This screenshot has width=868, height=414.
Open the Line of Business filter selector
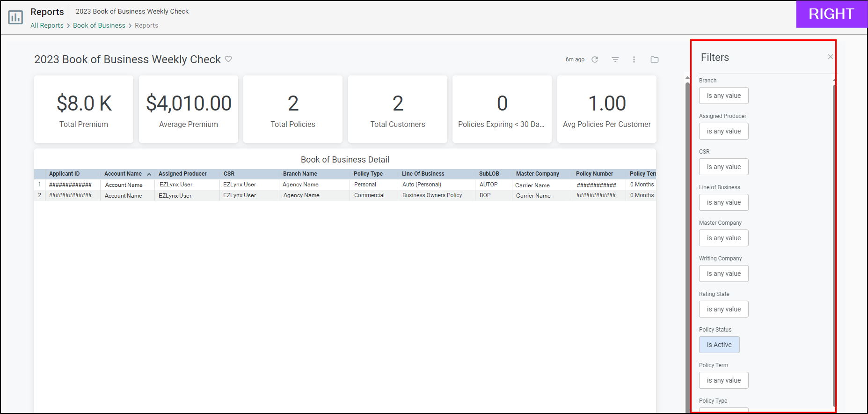[723, 202]
